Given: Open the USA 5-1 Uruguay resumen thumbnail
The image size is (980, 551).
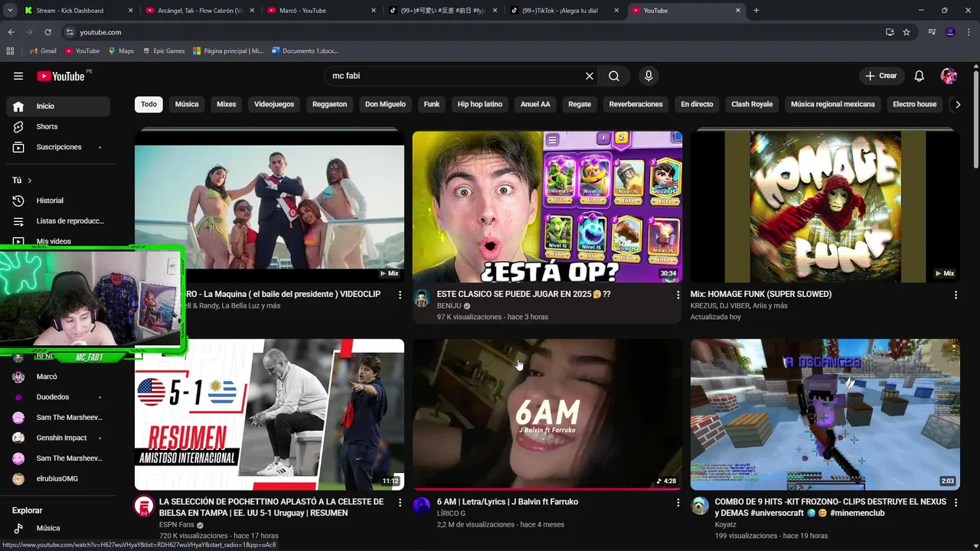Looking at the screenshot, I should tap(269, 414).
